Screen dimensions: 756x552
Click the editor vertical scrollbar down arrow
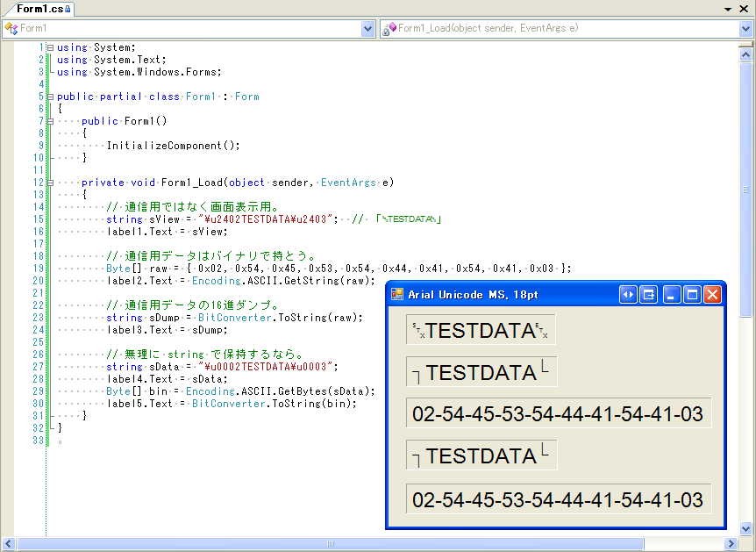coord(745,529)
